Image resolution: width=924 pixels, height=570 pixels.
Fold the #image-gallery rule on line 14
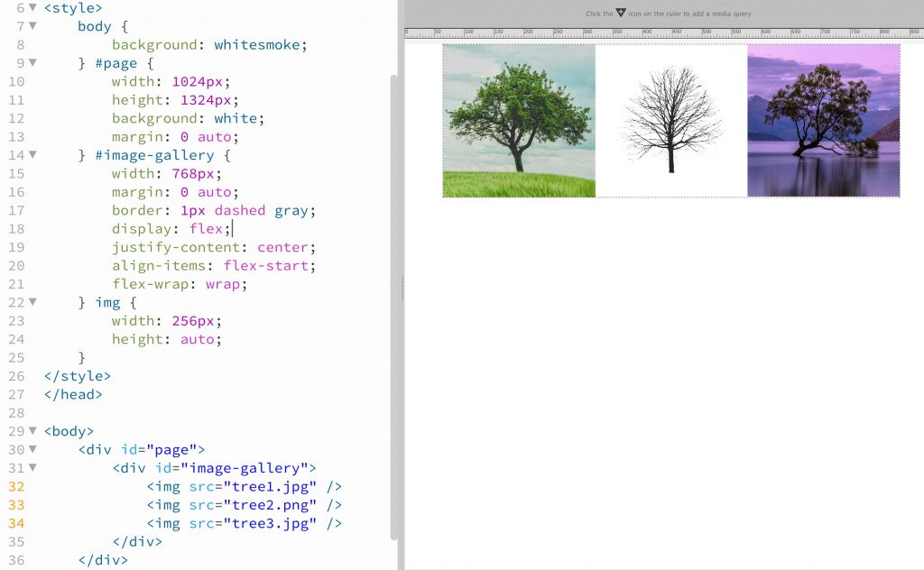pos(33,154)
